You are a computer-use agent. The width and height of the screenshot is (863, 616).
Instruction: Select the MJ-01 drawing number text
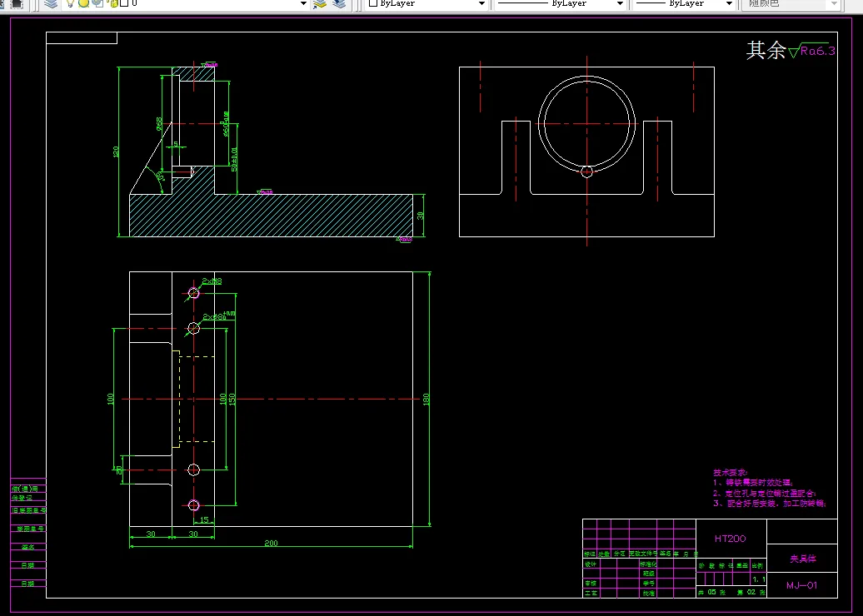click(801, 585)
